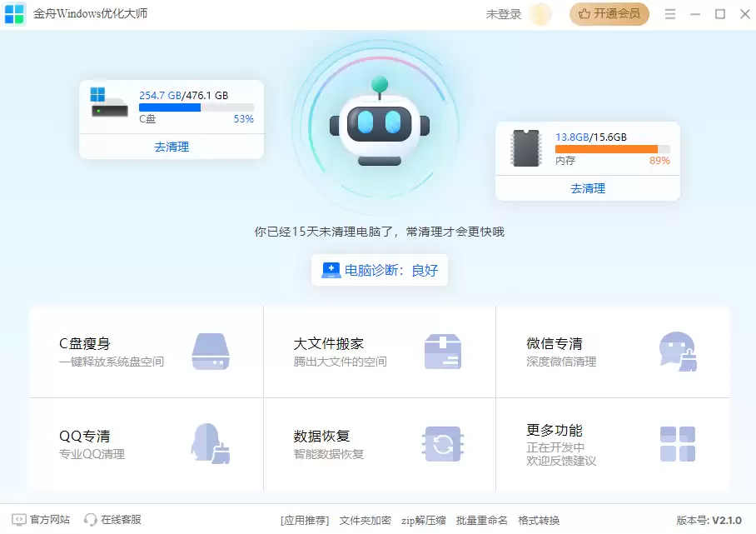Click 专业QQ清理 subtitle

(92, 454)
